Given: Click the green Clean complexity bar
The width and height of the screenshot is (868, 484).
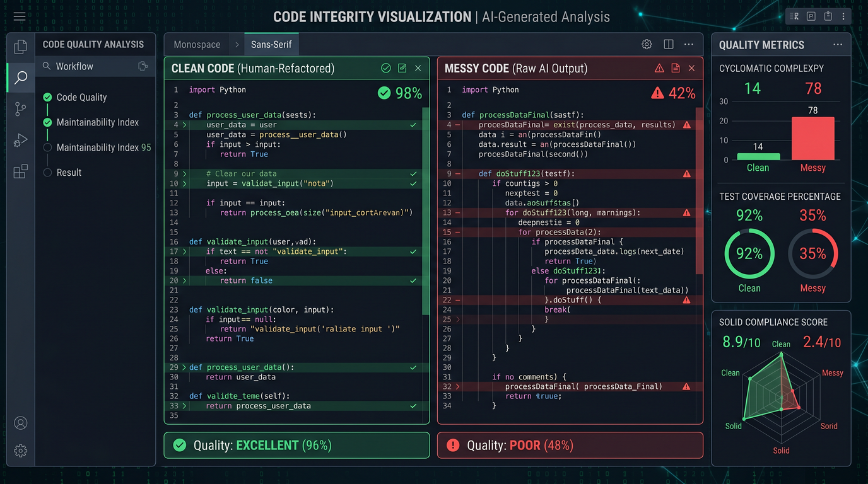Looking at the screenshot, I should click(758, 157).
